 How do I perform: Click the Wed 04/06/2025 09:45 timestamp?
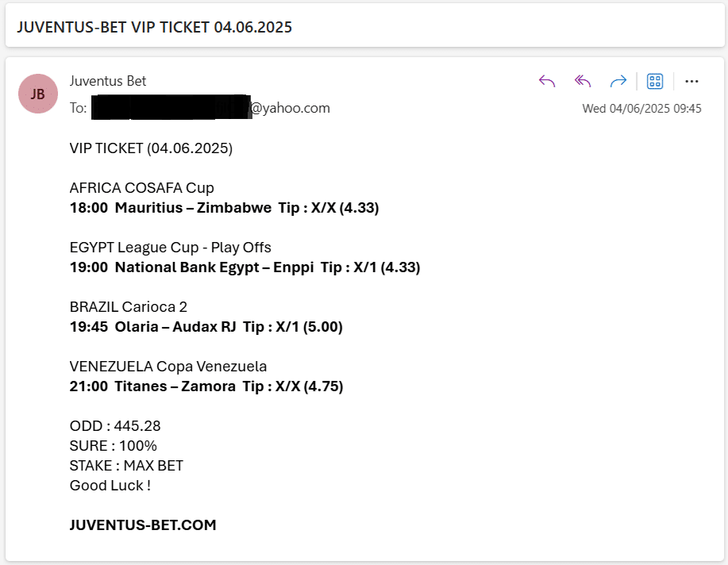pyautogui.click(x=641, y=109)
